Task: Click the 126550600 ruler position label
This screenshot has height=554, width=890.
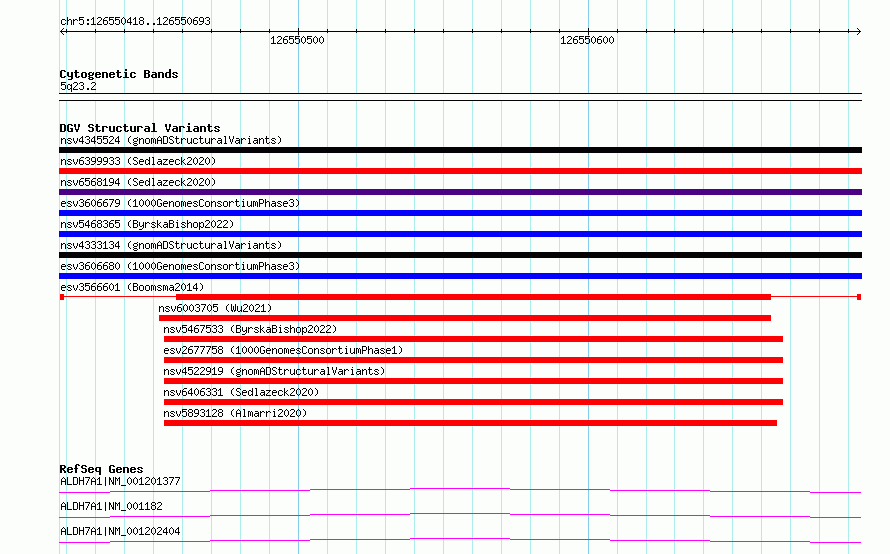Action: point(587,40)
